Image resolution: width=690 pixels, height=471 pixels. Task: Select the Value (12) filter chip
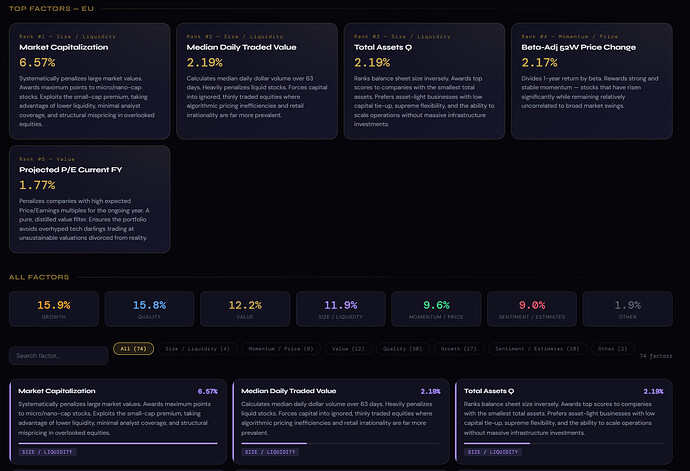click(349, 349)
